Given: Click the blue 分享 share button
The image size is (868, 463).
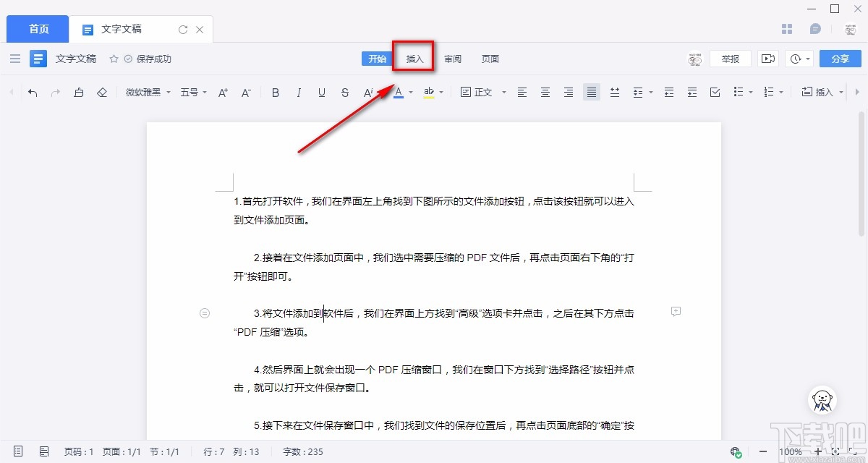Looking at the screenshot, I should tap(840, 58).
